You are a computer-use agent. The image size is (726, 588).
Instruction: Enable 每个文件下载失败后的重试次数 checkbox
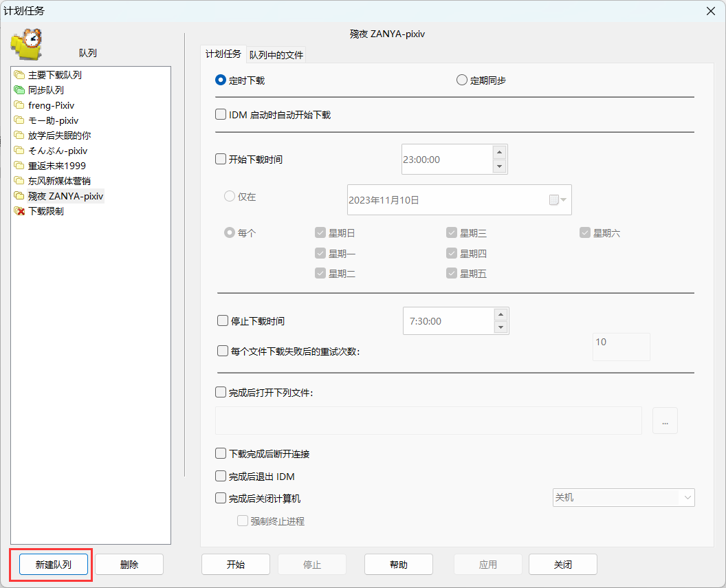coord(223,351)
